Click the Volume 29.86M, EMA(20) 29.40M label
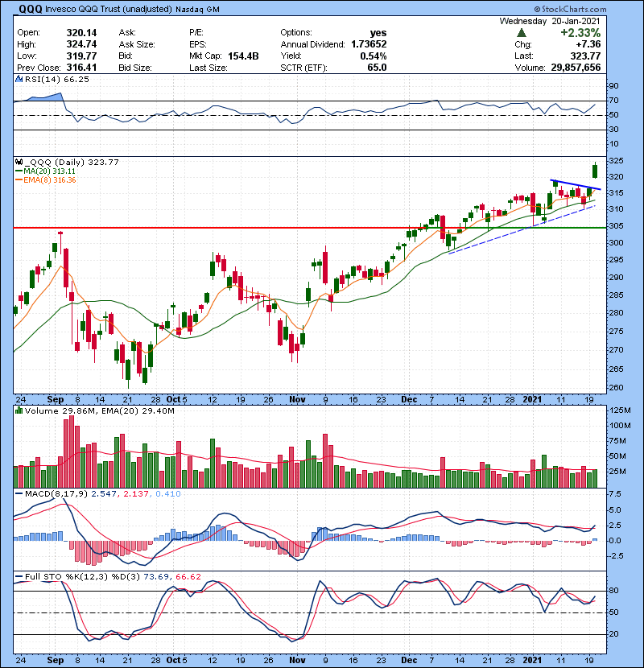This screenshot has width=644, height=668. 99,411
